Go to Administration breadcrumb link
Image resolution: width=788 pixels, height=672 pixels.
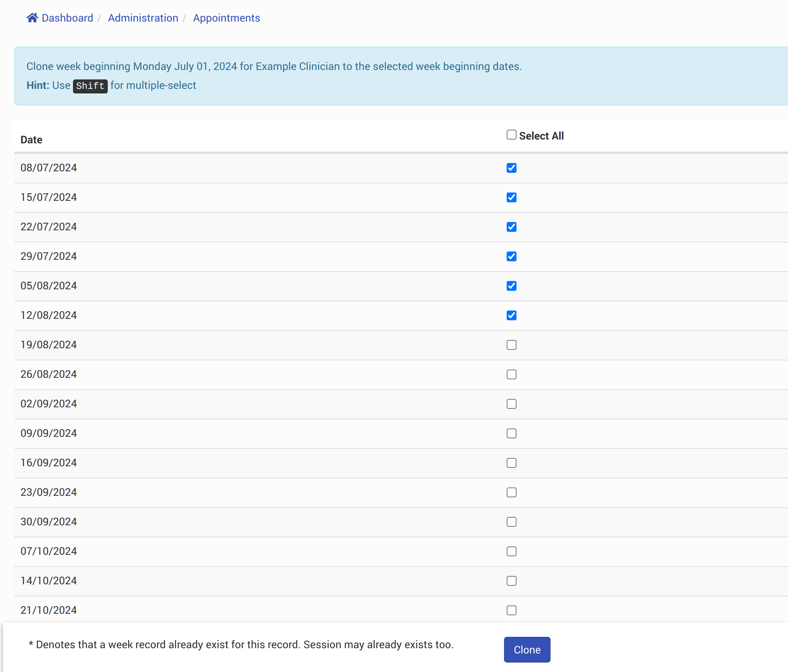pyautogui.click(x=143, y=18)
